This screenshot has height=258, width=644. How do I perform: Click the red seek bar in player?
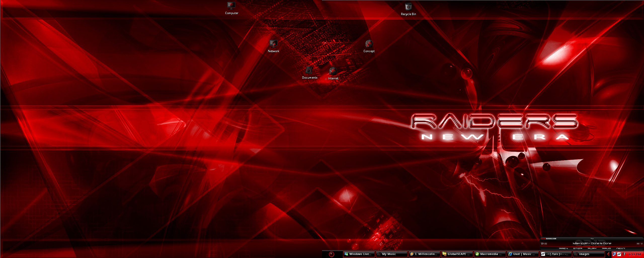pyautogui.click(x=591, y=246)
